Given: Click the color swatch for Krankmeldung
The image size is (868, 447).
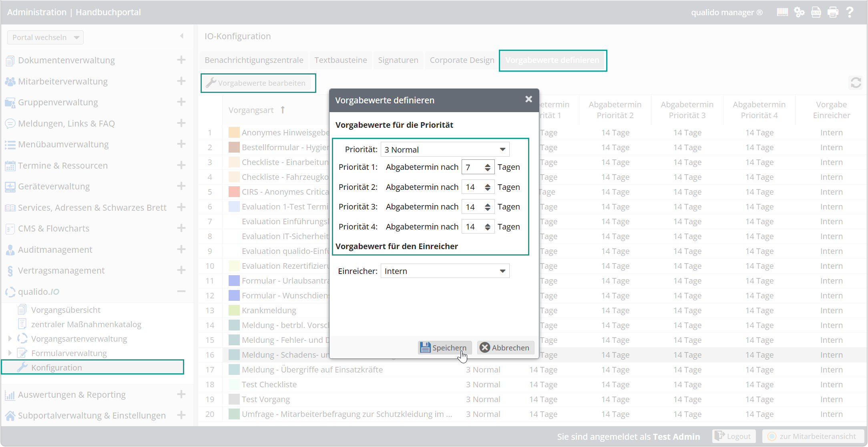Looking at the screenshot, I should click(x=234, y=310).
